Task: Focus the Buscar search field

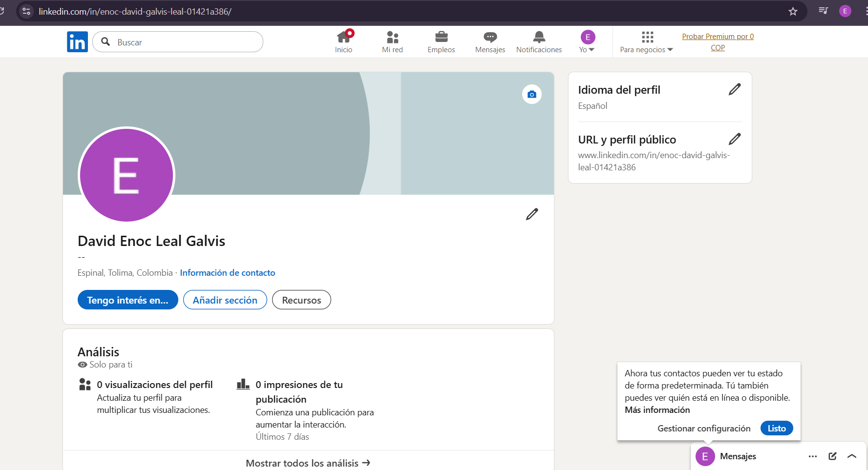Action: 178,42
